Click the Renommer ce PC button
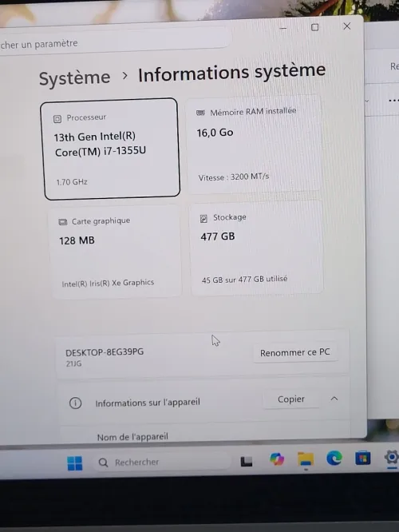The width and height of the screenshot is (399, 532). [x=295, y=352]
